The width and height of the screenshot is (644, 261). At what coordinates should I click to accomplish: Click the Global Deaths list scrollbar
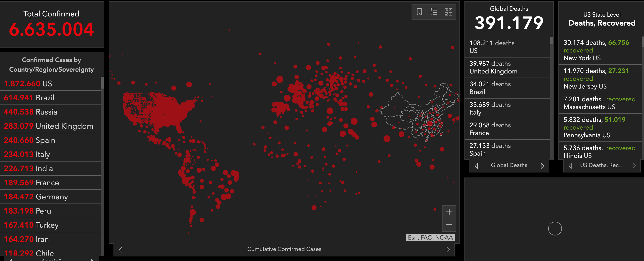[551, 41]
